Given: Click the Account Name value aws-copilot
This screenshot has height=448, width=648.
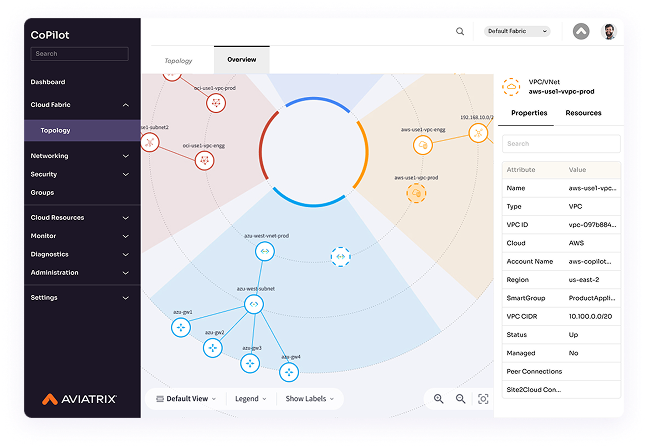Looking at the screenshot, I should 590,262.
